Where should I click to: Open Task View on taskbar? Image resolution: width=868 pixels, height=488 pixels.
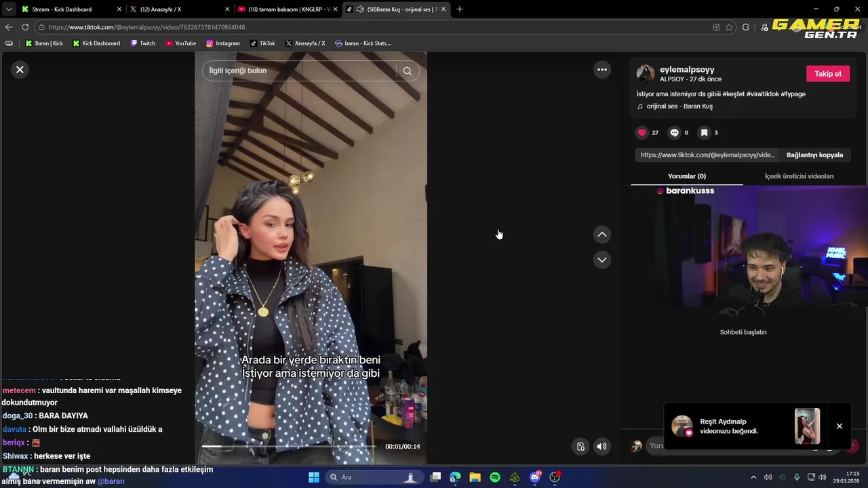pos(436,477)
